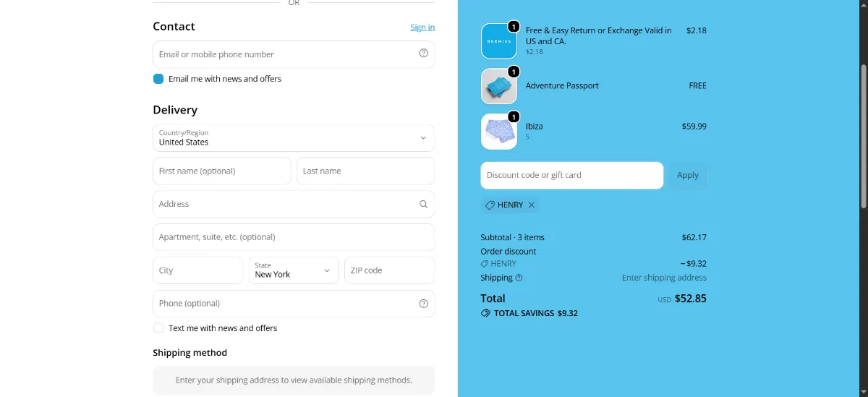The width and height of the screenshot is (868, 397).
Task: Click the HENRY order discount tag icon
Action: click(x=485, y=264)
